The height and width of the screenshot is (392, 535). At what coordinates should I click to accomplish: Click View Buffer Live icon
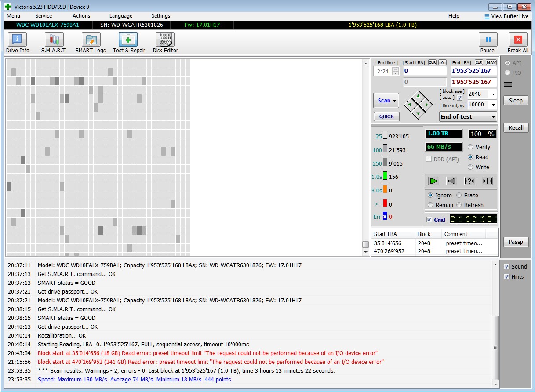click(487, 16)
